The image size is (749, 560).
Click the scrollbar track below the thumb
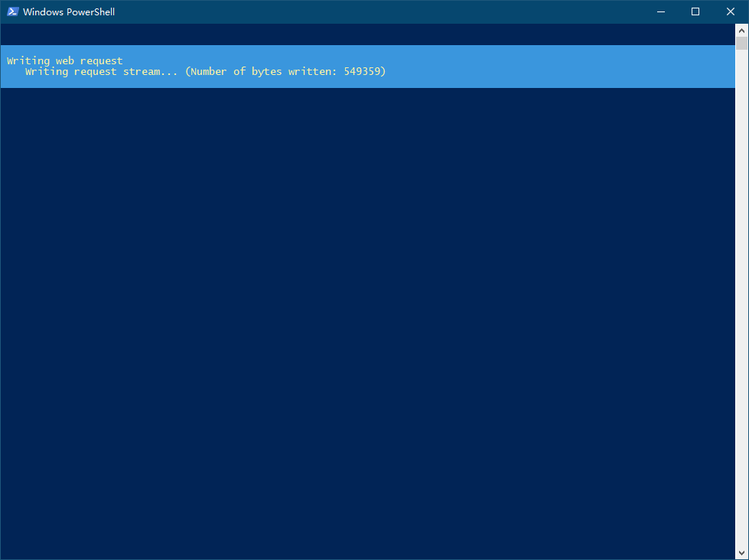click(741, 306)
